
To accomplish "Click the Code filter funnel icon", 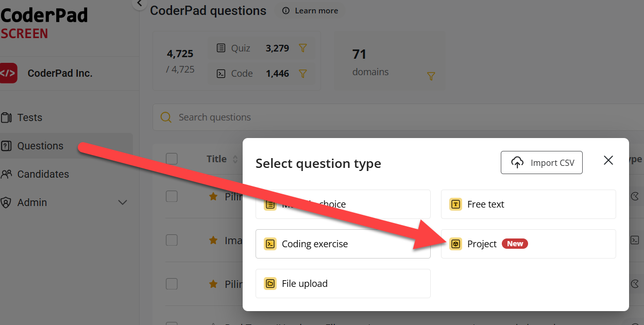I will tap(303, 73).
